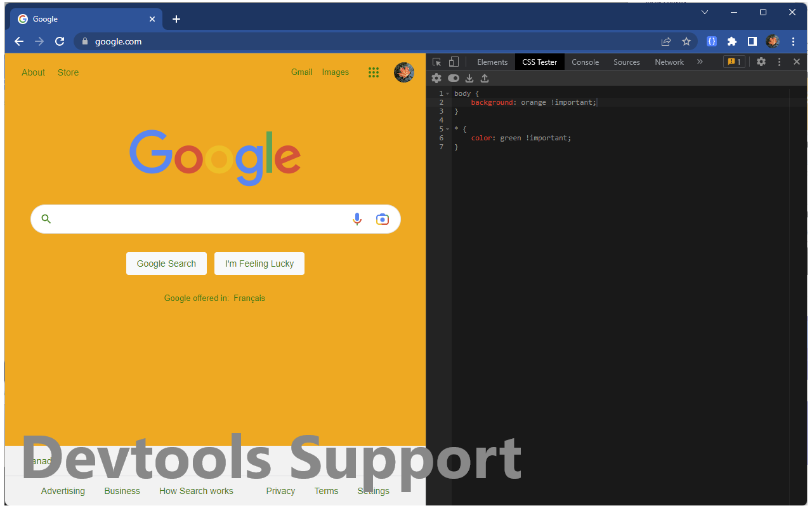Open the Terms footer link
Image resolution: width=812 pixels, height=508 pixels.
[326, 491]
